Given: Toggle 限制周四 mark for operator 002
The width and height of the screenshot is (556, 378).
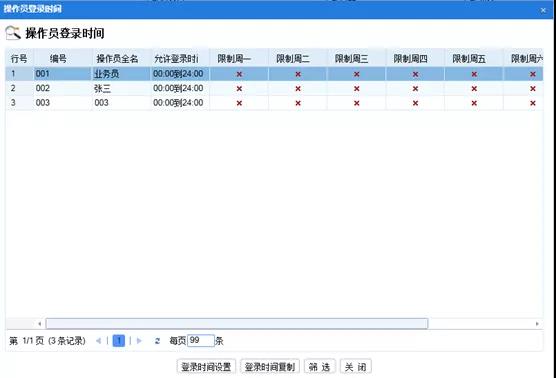Looking at the screenshot, I should 415,89.
